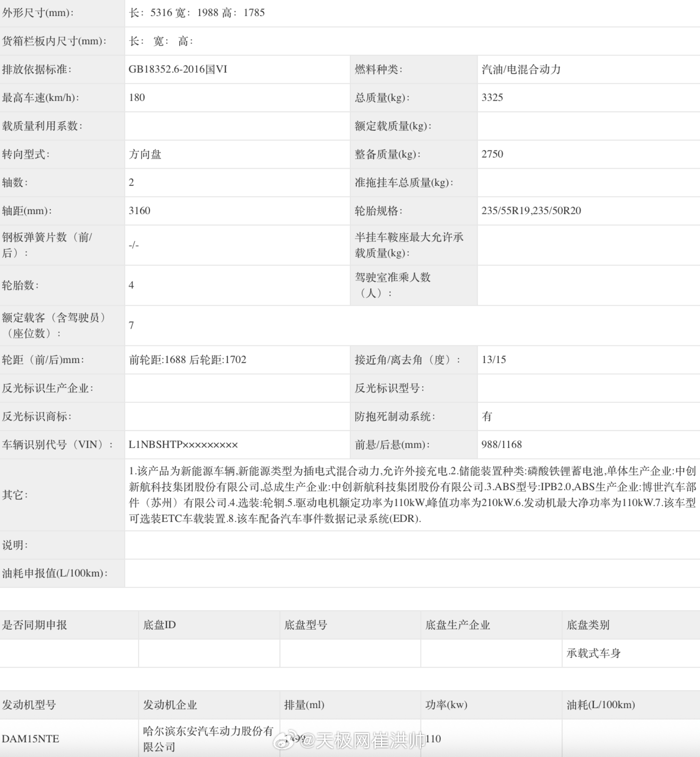Click the track width value 前轮距:1688 后轮距:1702
Viewport: 700px width, 757px height.
point(187,360)
